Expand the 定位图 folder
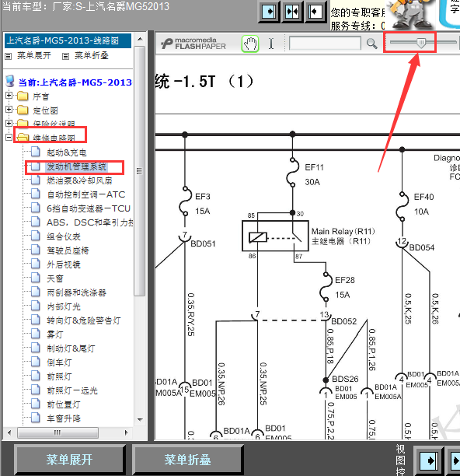This screenshot has width=460, height=476. [9, 110]
